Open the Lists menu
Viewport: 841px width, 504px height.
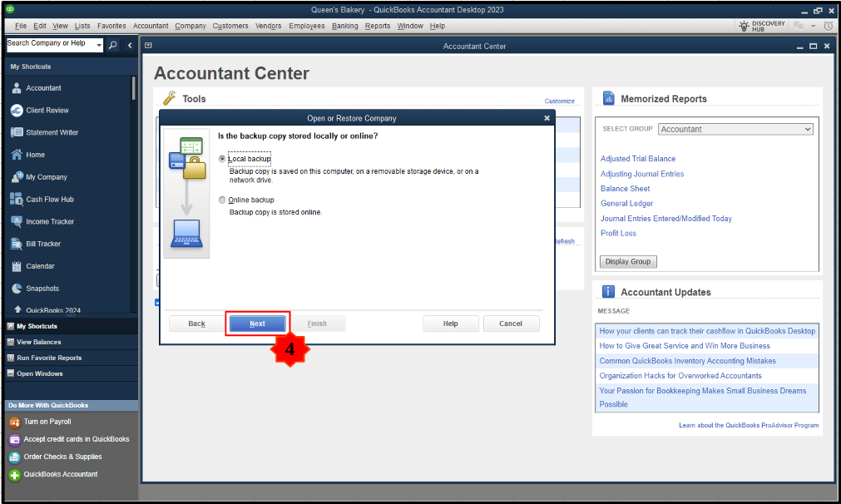pos(82,26)
